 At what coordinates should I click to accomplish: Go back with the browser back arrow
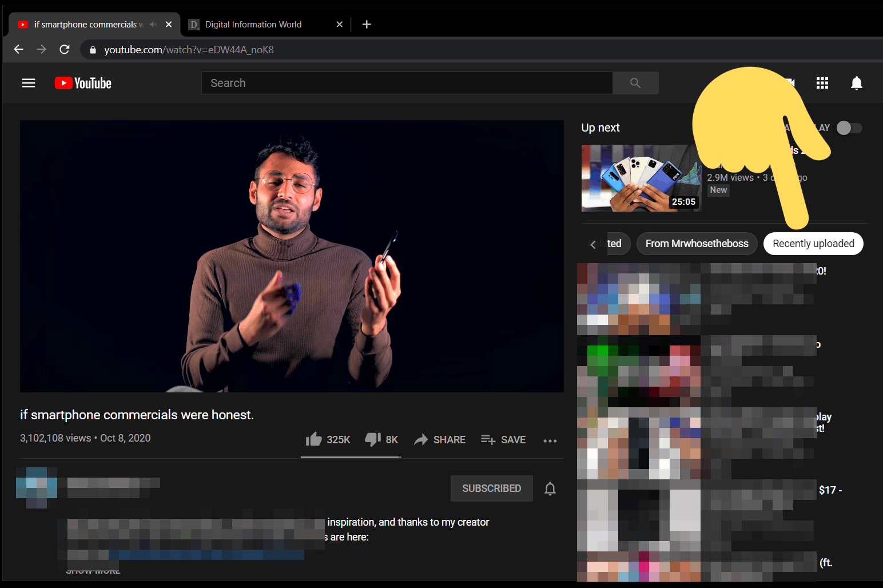18,50
